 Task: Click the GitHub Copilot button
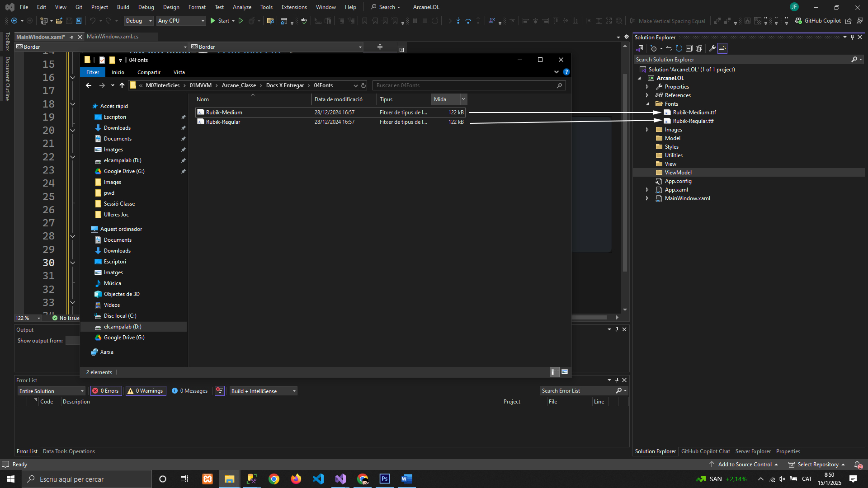tap(818, 21)
